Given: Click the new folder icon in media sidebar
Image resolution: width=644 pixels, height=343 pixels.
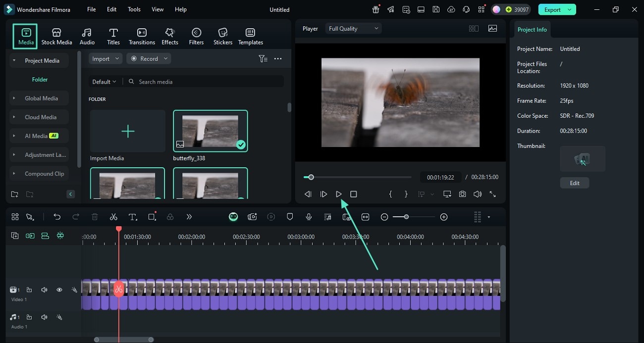Looking at the screenshot, I should click(14, 194).
